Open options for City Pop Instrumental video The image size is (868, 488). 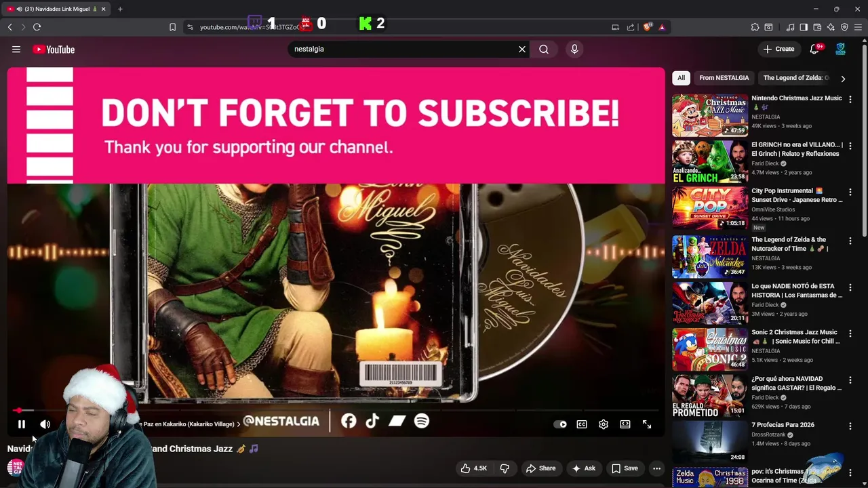pyautogui.click(x=850, y=192)
